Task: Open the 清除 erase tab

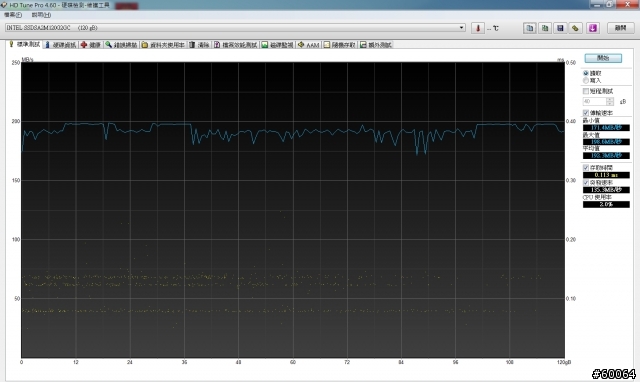Action: pos(199,45)
